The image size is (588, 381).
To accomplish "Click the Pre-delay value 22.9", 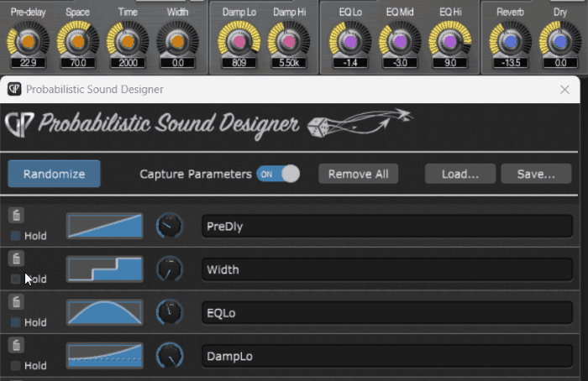I will coord(28,63).
